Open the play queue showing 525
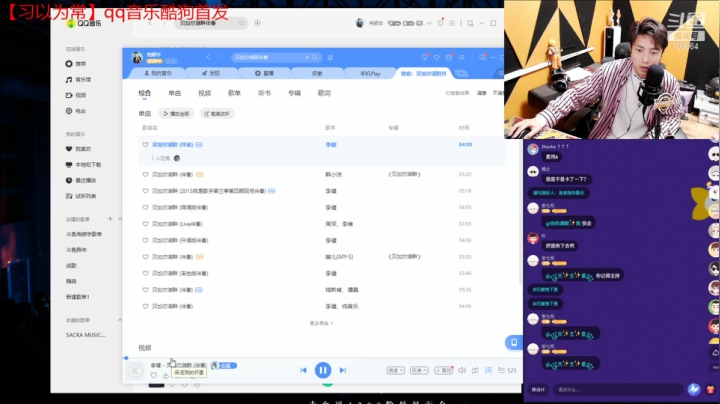 (507, 370)
